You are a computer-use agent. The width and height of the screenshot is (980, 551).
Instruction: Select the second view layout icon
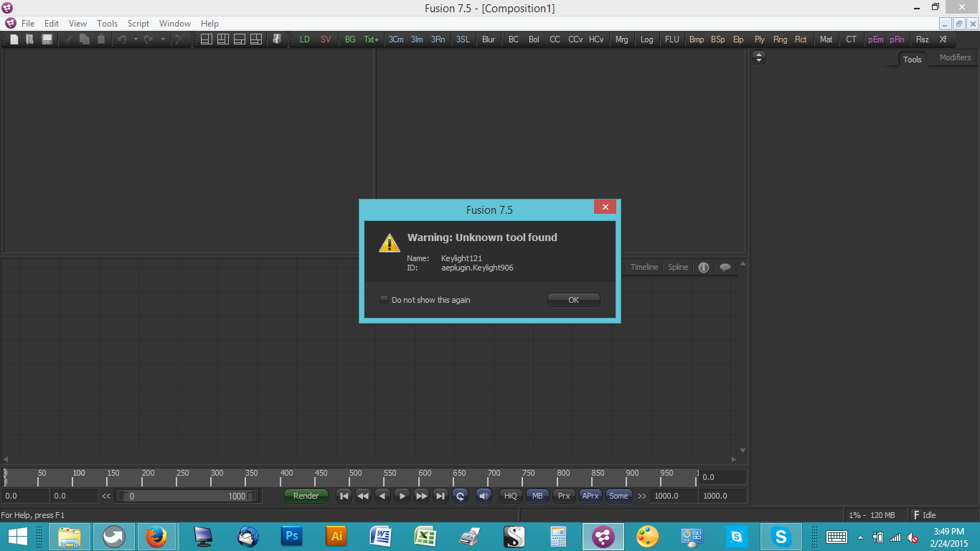(223, 39)
